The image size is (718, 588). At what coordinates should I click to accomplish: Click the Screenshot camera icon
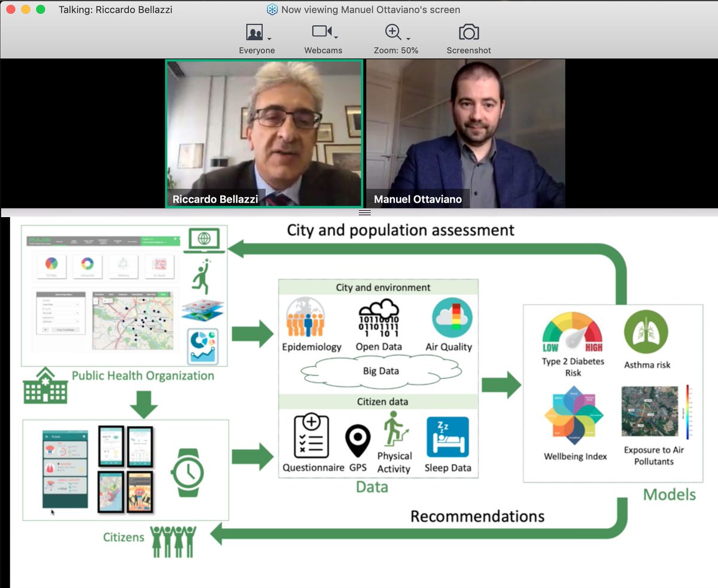[468, 33]
